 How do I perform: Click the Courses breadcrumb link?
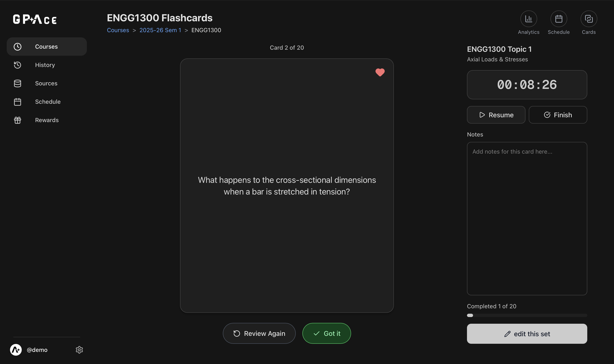point(118,30)
